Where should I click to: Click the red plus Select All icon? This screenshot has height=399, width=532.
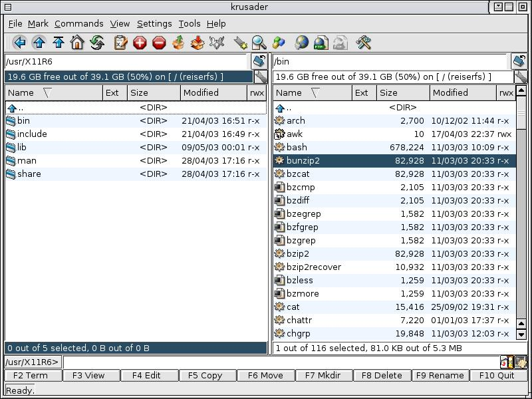click(x=140, y=43)
